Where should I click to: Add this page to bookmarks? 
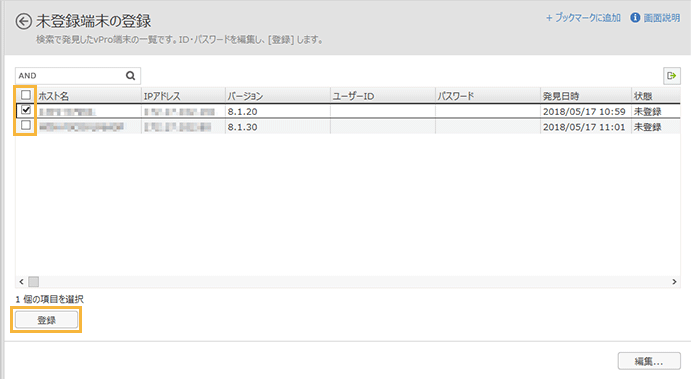click(583, 18)
